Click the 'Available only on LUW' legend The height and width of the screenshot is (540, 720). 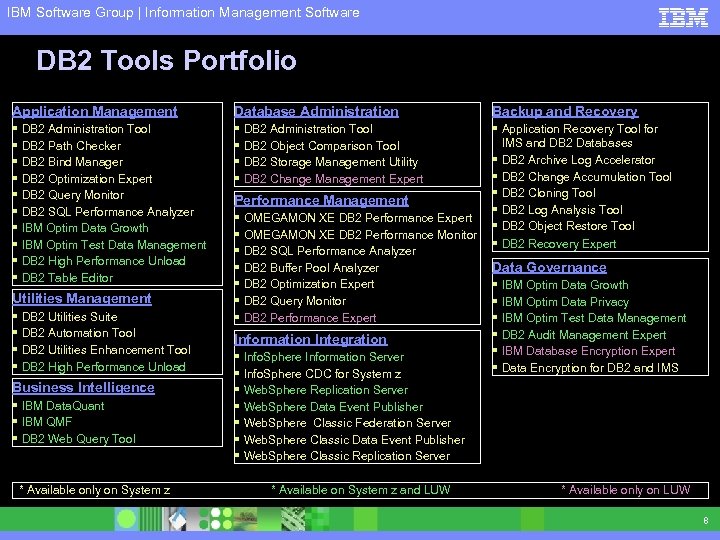click(626, 490)
